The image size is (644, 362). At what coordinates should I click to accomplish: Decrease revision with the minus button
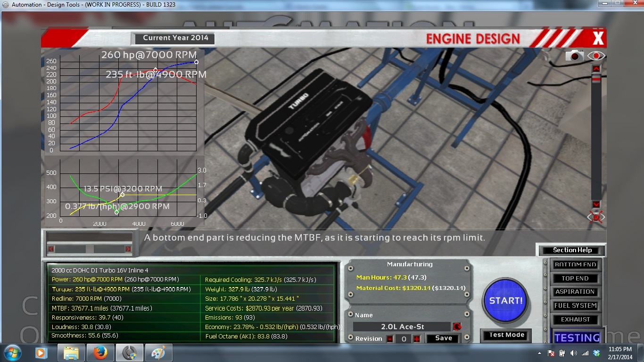tap(390, 338)
